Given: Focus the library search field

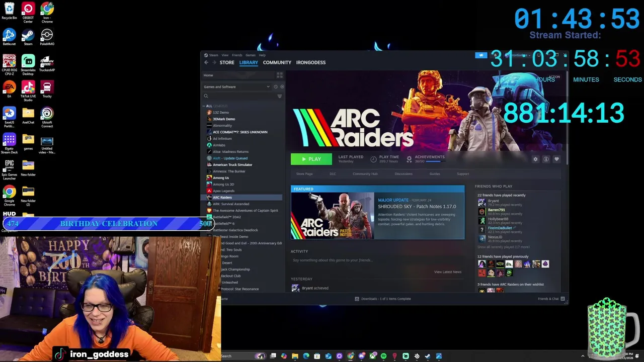Looking at the screenshot, I should pyautogui.click(x=239, y=96).
